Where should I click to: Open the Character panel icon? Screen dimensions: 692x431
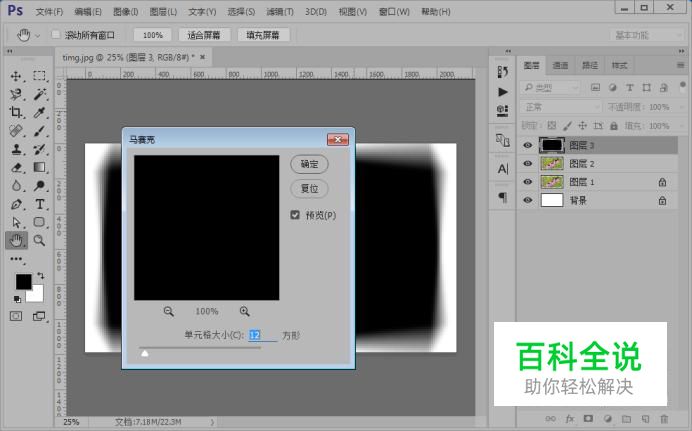coord(502,169)
